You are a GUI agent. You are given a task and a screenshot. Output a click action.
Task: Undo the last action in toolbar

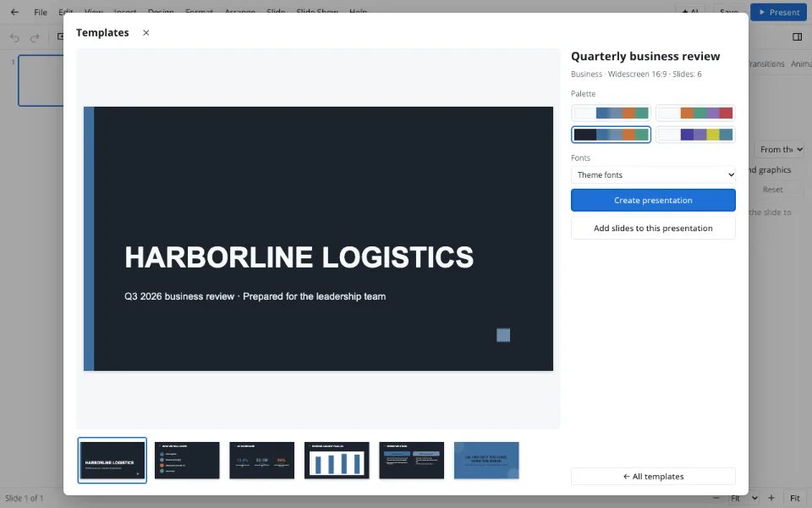click(x=14, y=38)
